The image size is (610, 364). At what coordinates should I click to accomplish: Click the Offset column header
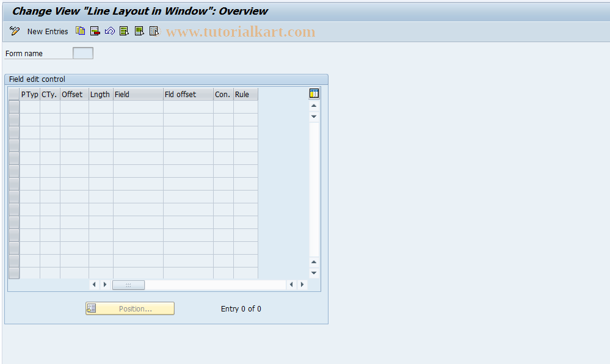click(x=74, y=94)
